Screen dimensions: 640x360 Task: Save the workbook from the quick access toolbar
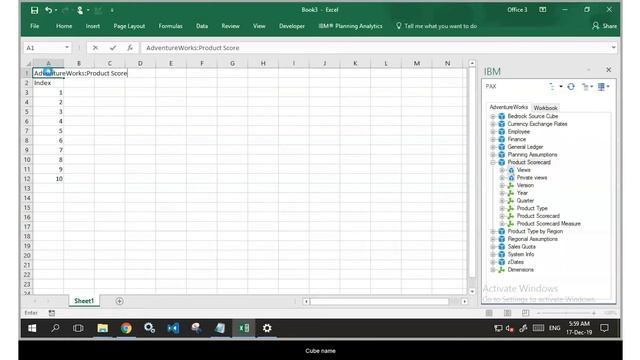(x=34, y=10)
